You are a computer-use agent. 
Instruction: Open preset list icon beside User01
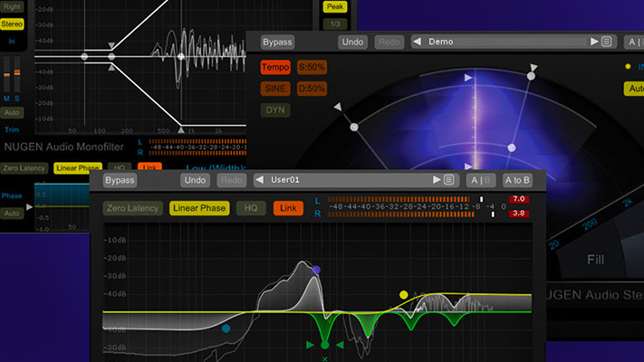(449, 180)
